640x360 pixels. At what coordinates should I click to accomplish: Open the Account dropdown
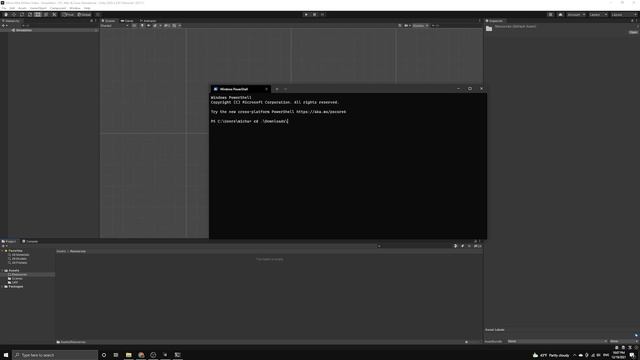576,15
